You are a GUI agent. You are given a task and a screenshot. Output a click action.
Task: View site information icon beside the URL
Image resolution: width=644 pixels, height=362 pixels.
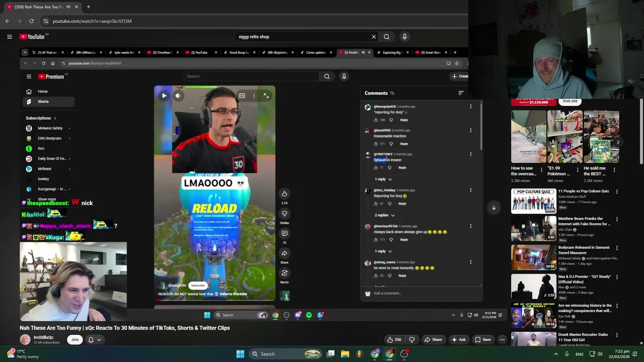pos(46,21)
